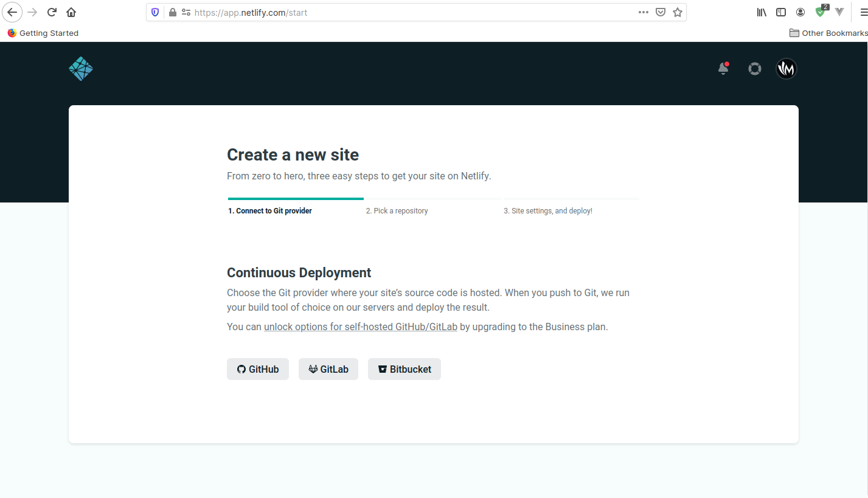Bookmark this page with star
Image resolution: width=868 pixels, height=498 pixels.
[678, 12]
